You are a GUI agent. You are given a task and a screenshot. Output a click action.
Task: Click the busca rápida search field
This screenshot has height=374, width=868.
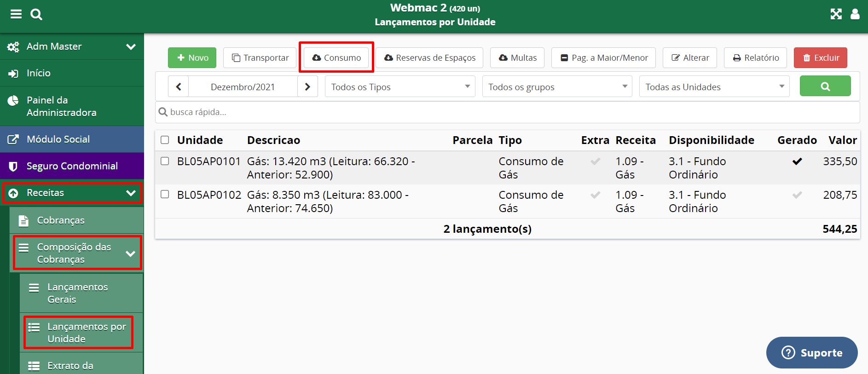click(x=506, y=112)
